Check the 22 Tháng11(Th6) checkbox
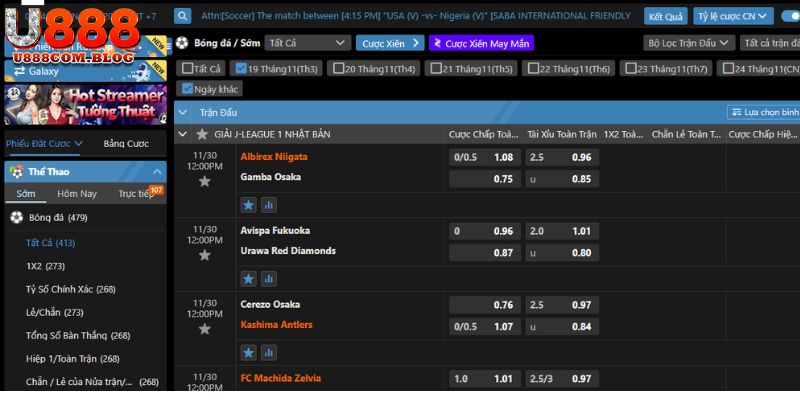Image resolution: width=800 pixels, height=400 pixels. [x=533, y=68]
